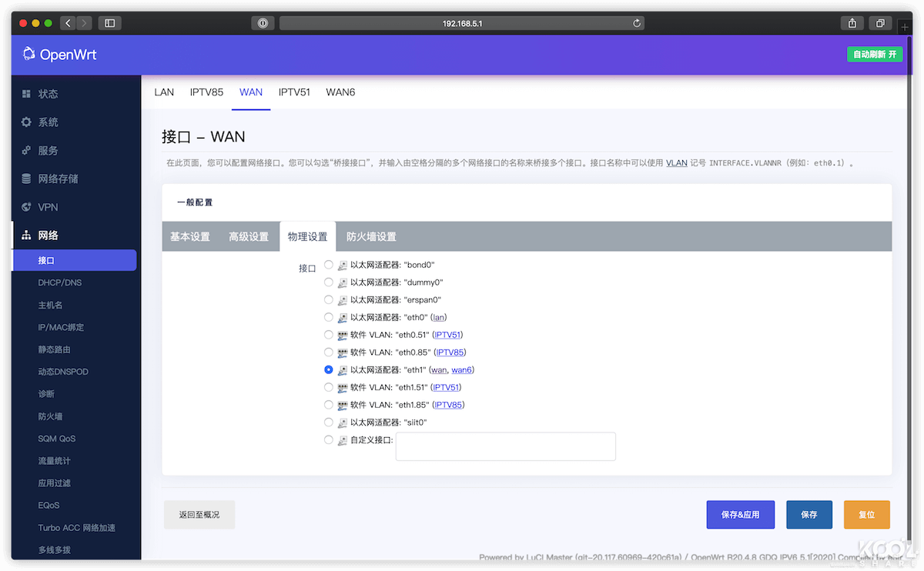Switch to the WAN6 interface tab
The image size is (924, 571).
coord(340,92)
